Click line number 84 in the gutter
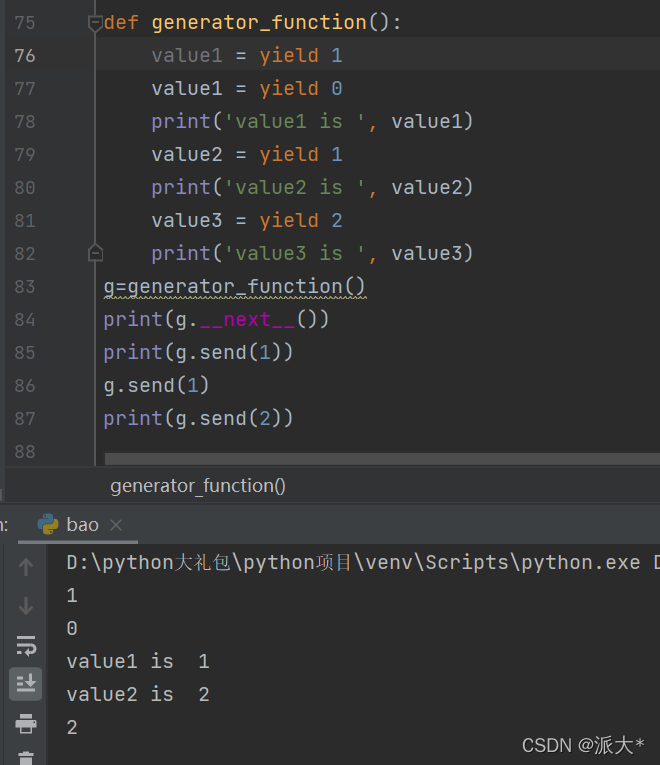The image size is (660, 765). (25, 320)
